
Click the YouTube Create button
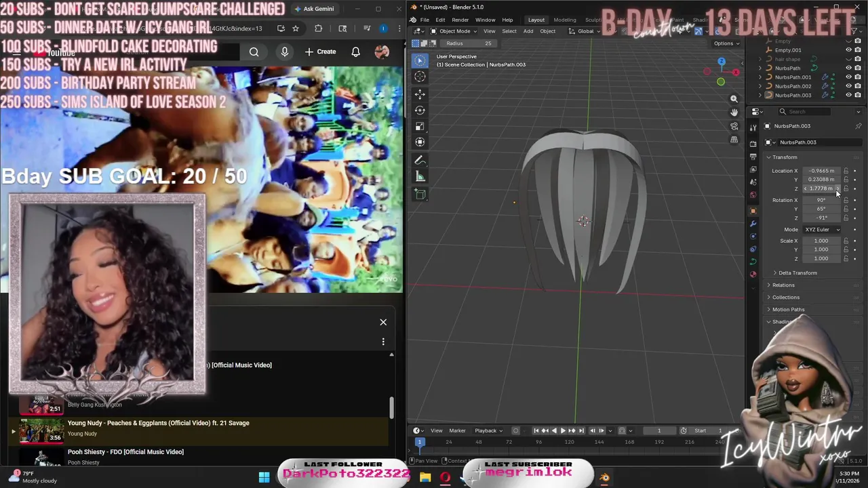pyautogui.click(x=320, y=52)
